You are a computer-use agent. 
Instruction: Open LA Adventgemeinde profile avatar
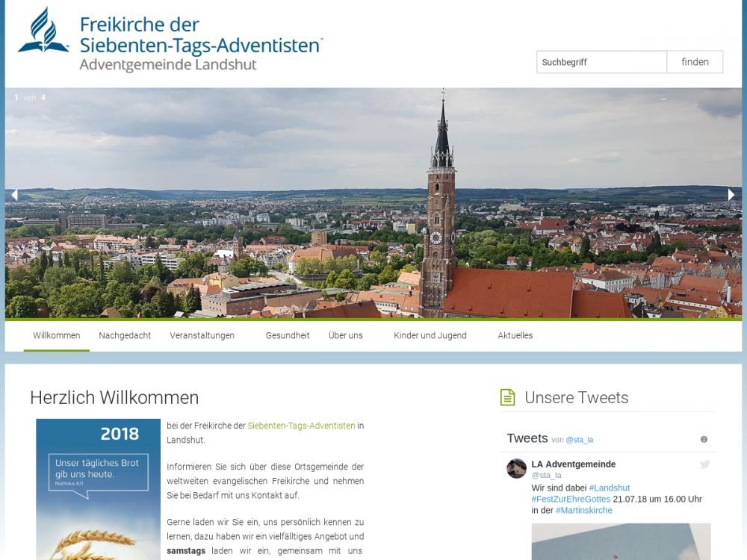[x=516, y=469]
